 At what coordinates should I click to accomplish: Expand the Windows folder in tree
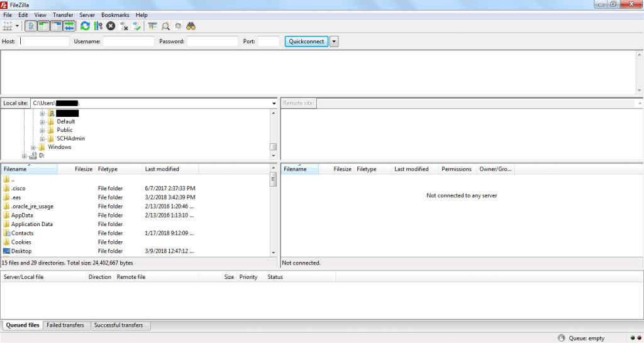coord(33,147)
